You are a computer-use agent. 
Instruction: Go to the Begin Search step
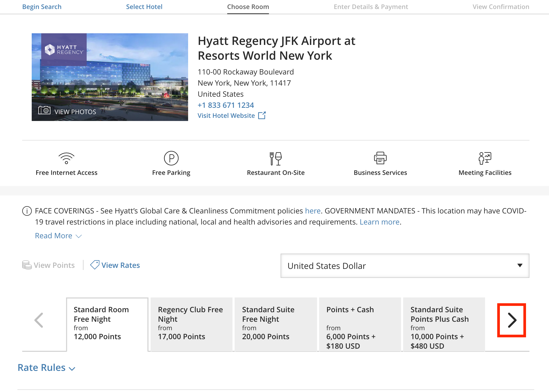click(42, 7)
